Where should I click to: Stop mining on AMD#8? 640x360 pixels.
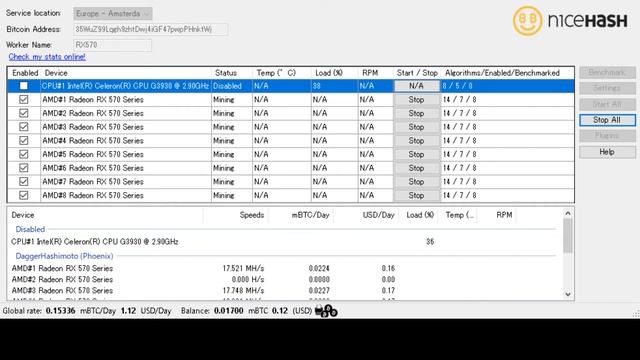(x=417, y=195)
